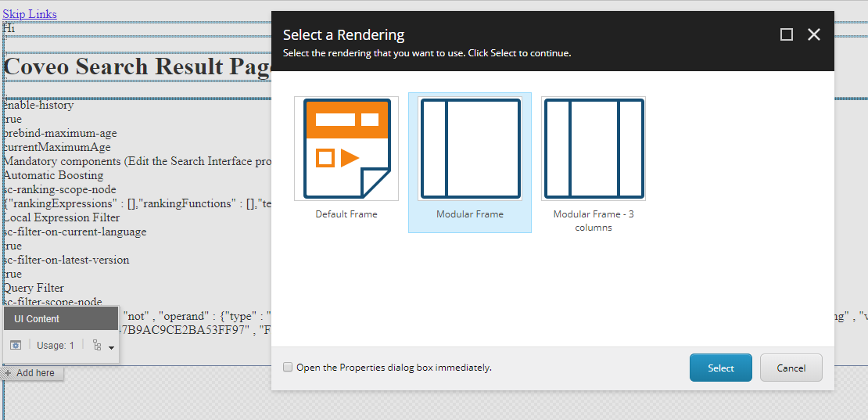868x420 pixels.
Task: Choose the Modular Frame rendering thumbnail
Action: tap(470, 149)
